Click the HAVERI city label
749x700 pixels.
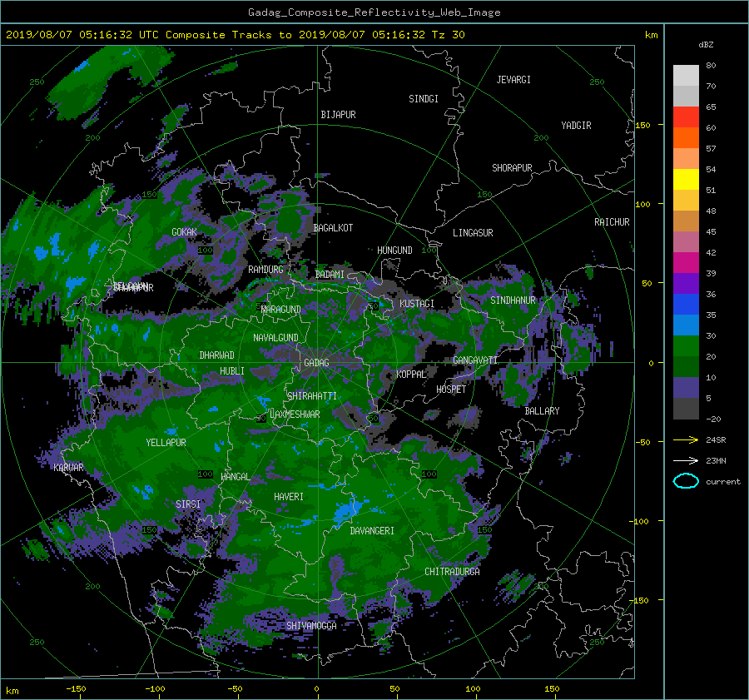click(289, 497)
